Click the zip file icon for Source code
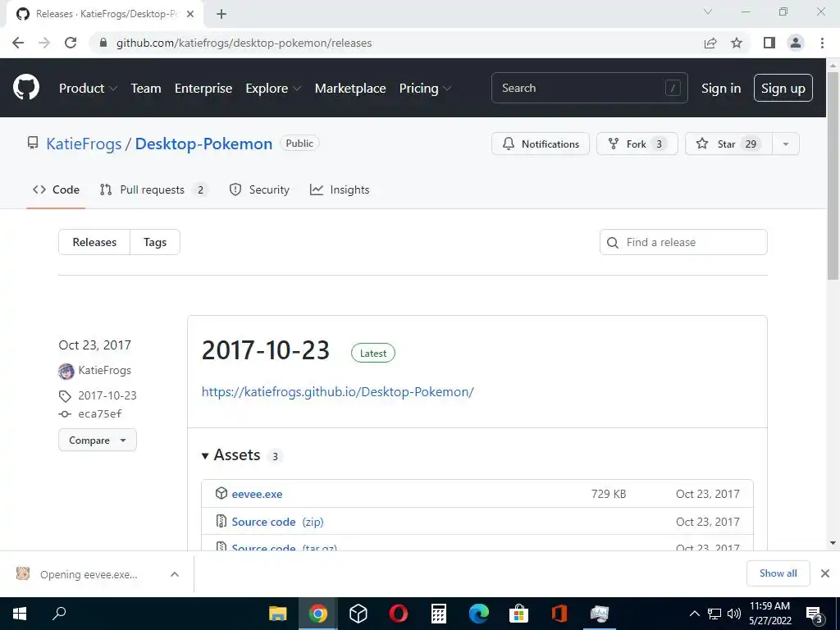Viewport: 840px width, 630px height. [221, 521]
